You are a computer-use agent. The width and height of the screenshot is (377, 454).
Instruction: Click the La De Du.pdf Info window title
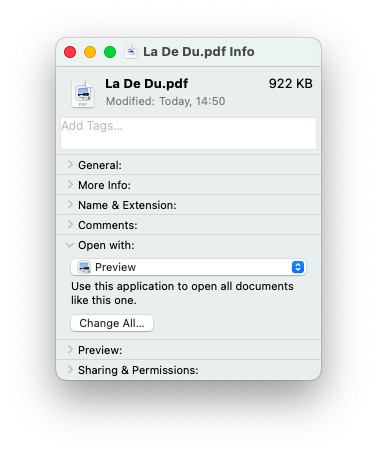pos(199,52)
